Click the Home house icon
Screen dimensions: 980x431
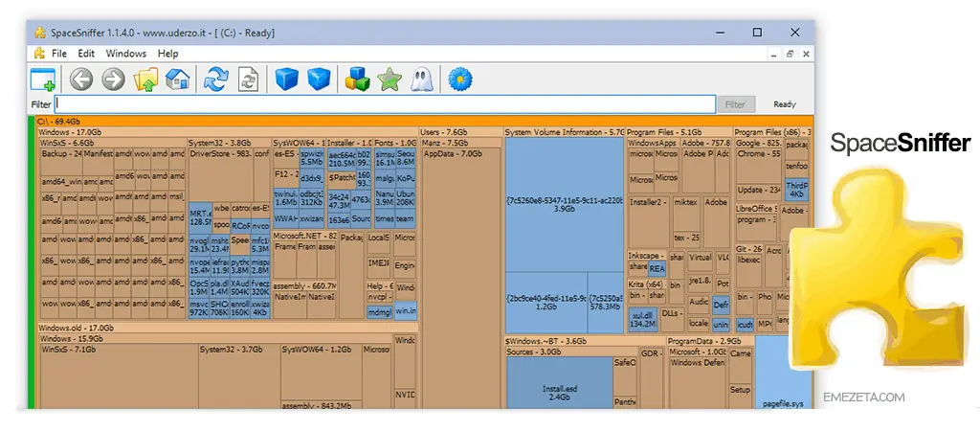pos(177,79)
